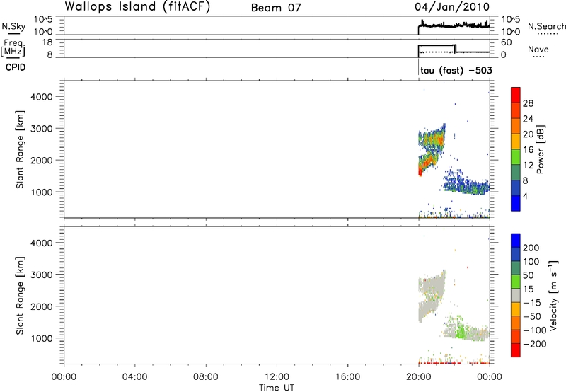
Task: Pick the Power colorbar segment between 24 and 28
Action: point(516,110)
